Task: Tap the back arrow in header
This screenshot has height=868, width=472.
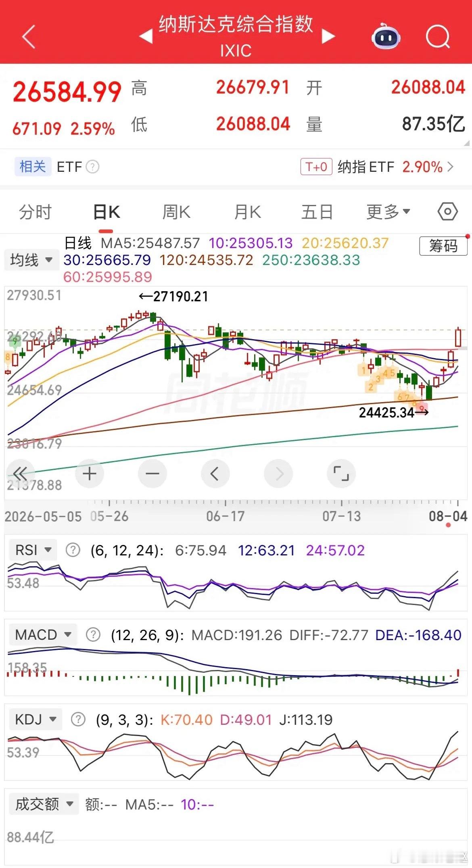Action: [x=29, y=36]
